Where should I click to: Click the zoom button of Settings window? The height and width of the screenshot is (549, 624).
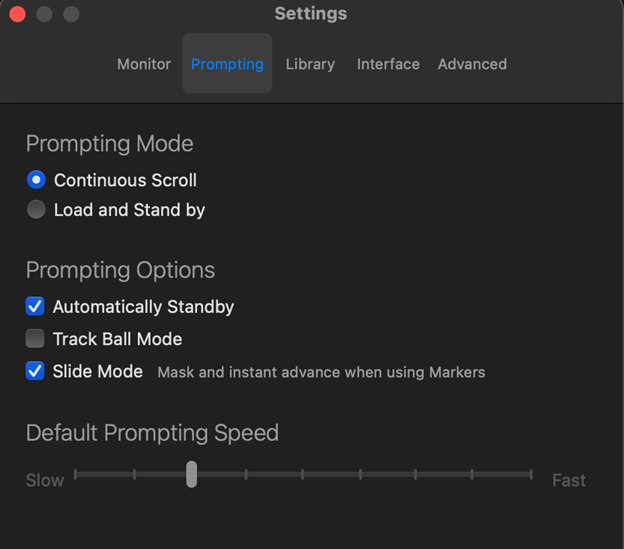coord(71,14)
